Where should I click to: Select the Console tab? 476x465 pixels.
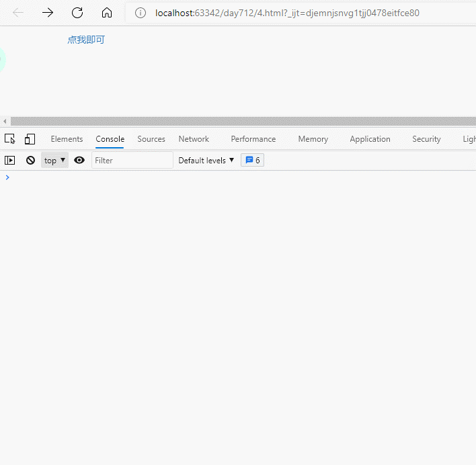(110, 139)
